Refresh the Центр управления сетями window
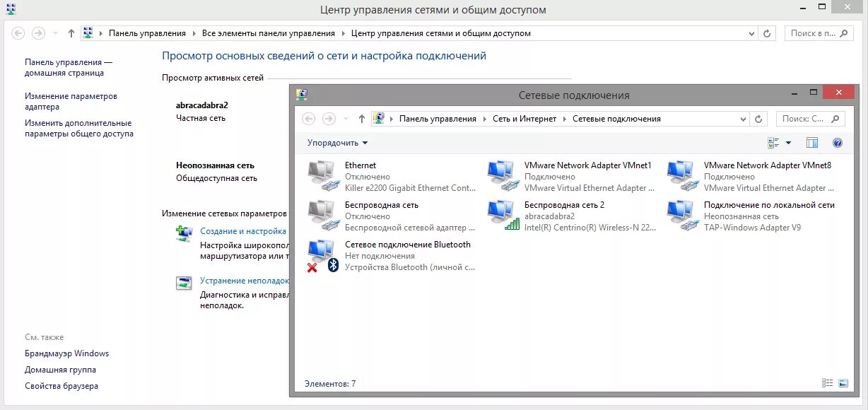Image resolution: width=868 pixels, height=410 pixels. click(x=768, y=33)
